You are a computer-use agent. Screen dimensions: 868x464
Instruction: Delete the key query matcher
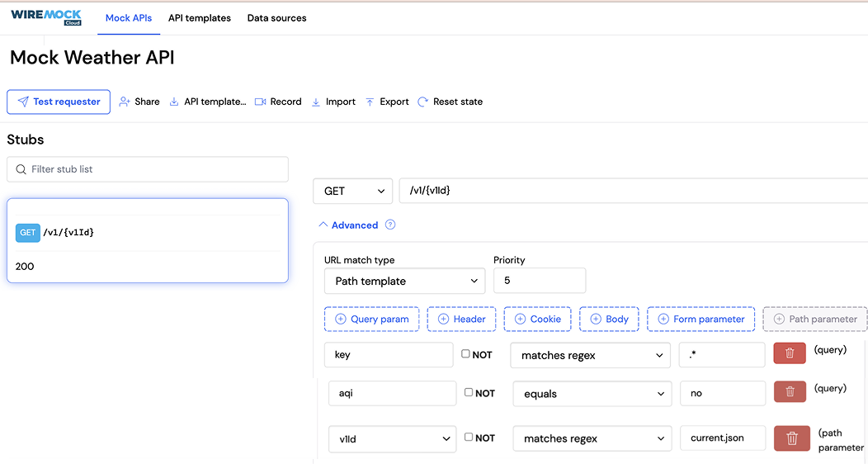[790, 353]
